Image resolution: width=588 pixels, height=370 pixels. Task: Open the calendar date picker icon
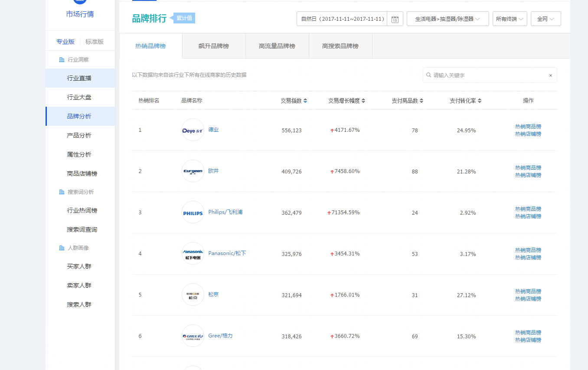coord(395,19)
